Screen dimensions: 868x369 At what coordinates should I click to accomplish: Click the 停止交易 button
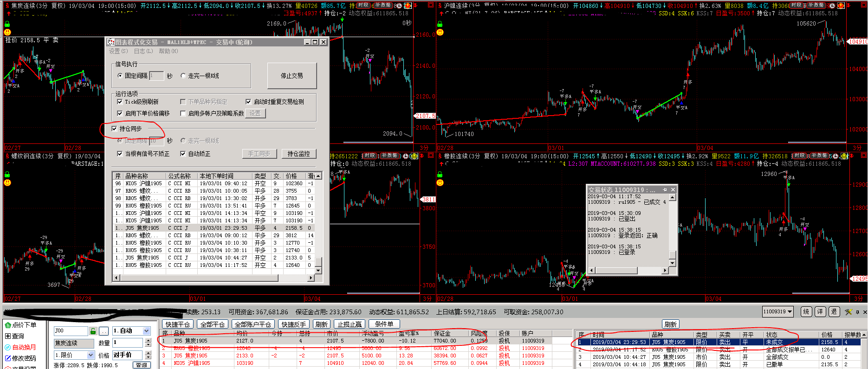tap(291, 76)
